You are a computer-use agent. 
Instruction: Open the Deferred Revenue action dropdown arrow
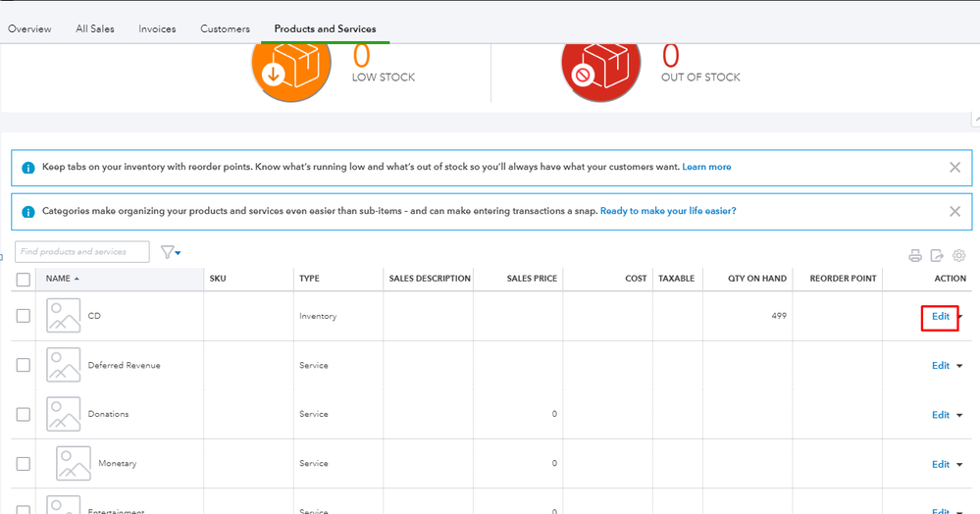(960, 366)
